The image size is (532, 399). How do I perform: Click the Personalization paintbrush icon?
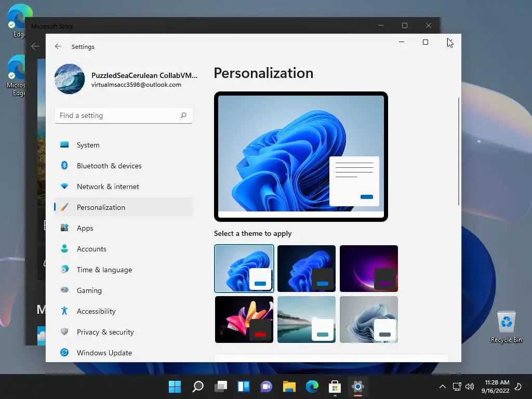[x=64, y=207]
